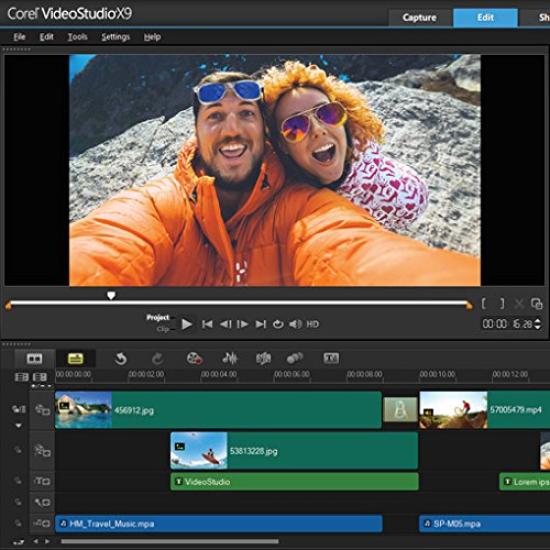
Task: Enlarge the preview window
Action: [x=537, y=304]
